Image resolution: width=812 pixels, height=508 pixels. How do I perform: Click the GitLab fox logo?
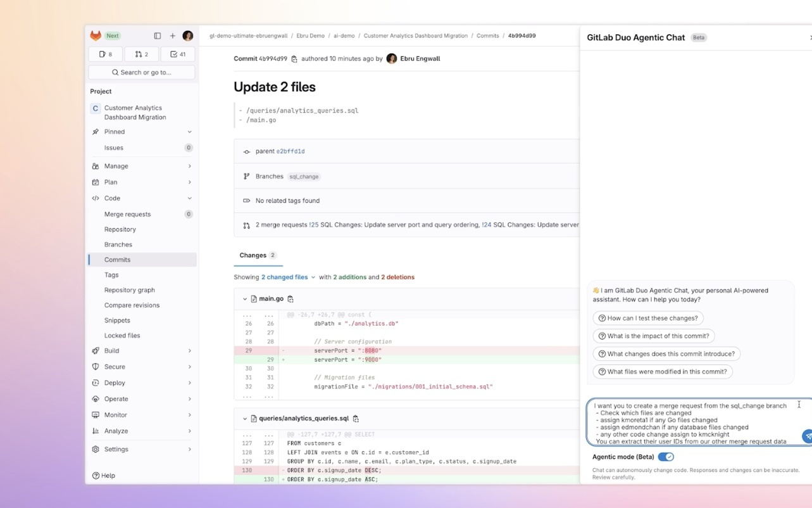tap(96, 35)
